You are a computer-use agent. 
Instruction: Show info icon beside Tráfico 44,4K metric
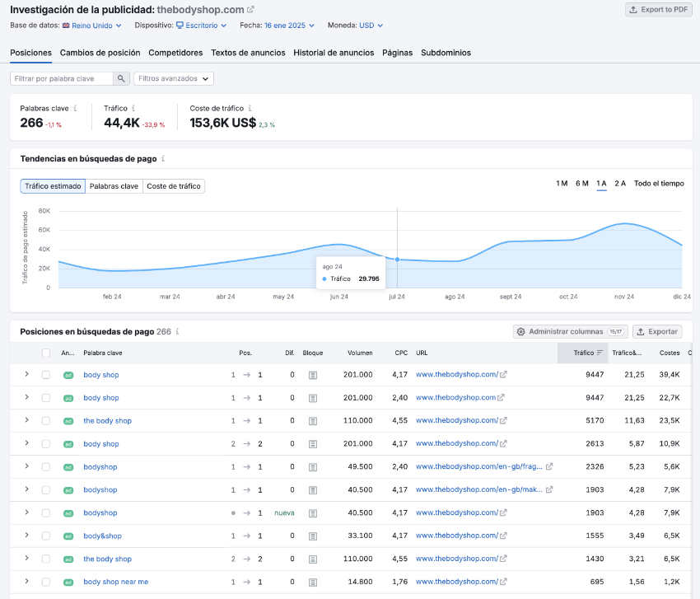[133, 108]
